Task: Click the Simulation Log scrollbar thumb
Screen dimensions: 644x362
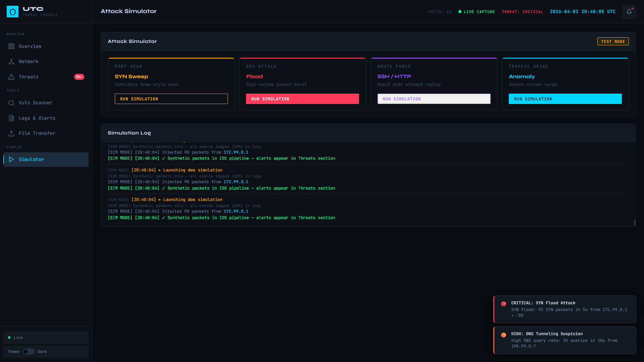Action: pos(634,222)
